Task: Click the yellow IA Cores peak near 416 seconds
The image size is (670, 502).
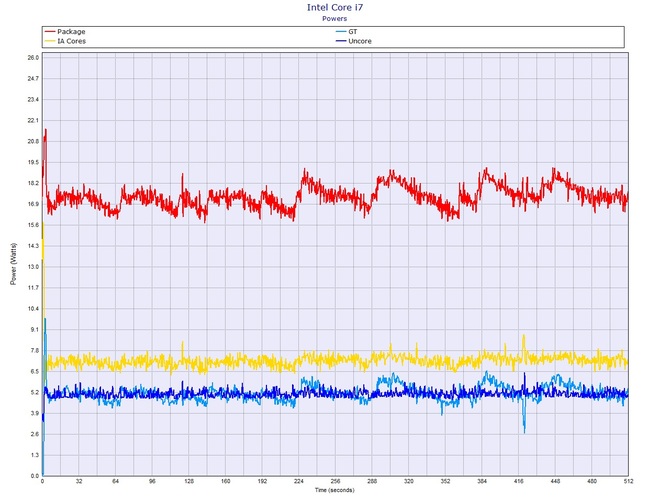Action: (x=524, y=342)
